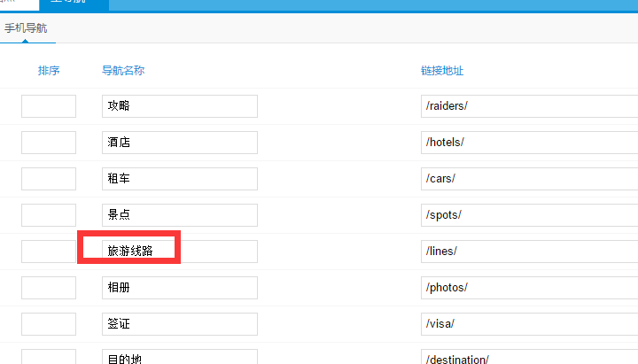Image resolution: width=638 pixels, height=364 pixels.
Task: Switch to the 手机导航 tab
Action: (x=26, y=28)
